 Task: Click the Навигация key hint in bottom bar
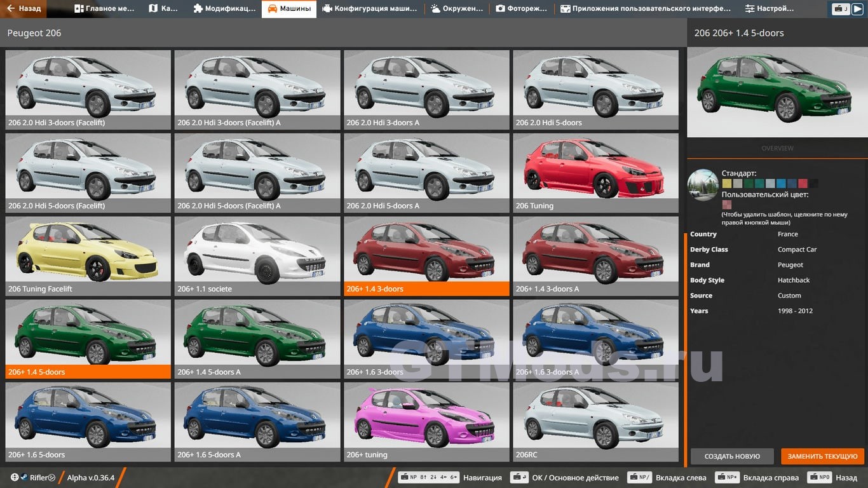point(450,478)
